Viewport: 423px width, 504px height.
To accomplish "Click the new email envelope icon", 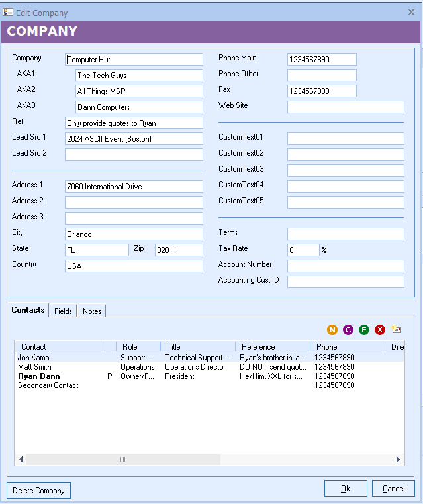I will tap(396, 330).
